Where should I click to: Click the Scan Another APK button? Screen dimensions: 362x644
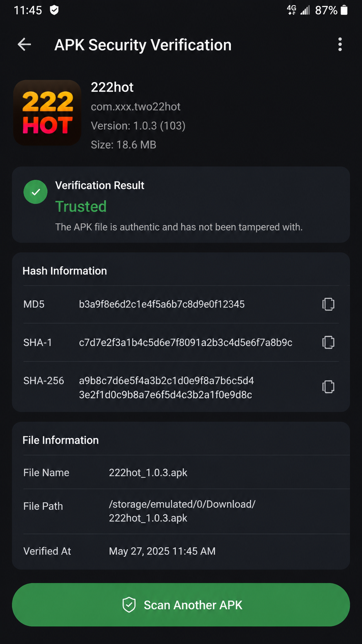[x=181, y=605]
